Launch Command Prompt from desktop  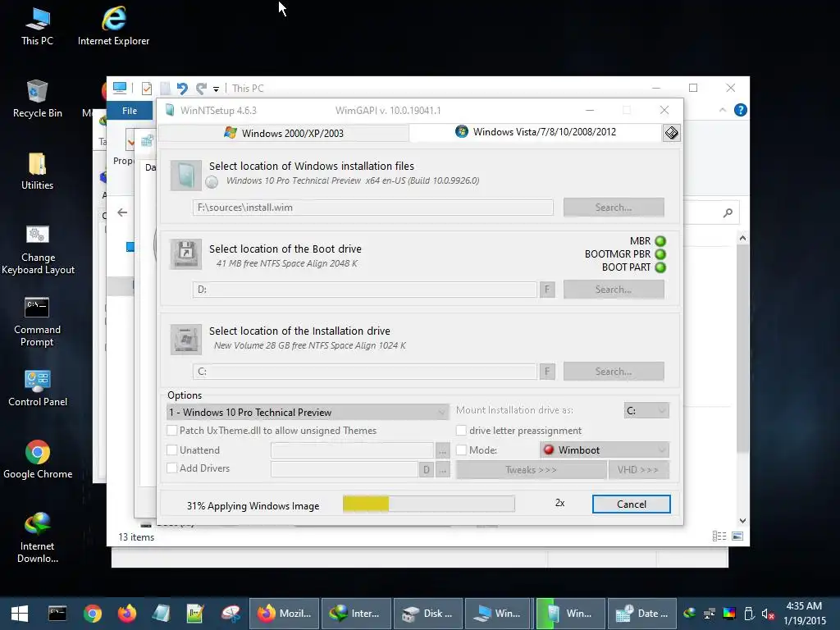click(37, 322)
